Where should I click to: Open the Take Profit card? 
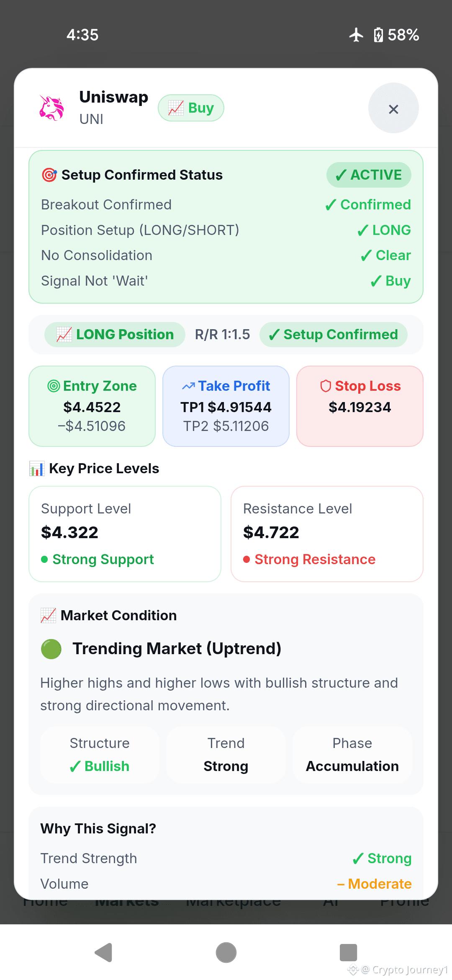coord(226,406)
